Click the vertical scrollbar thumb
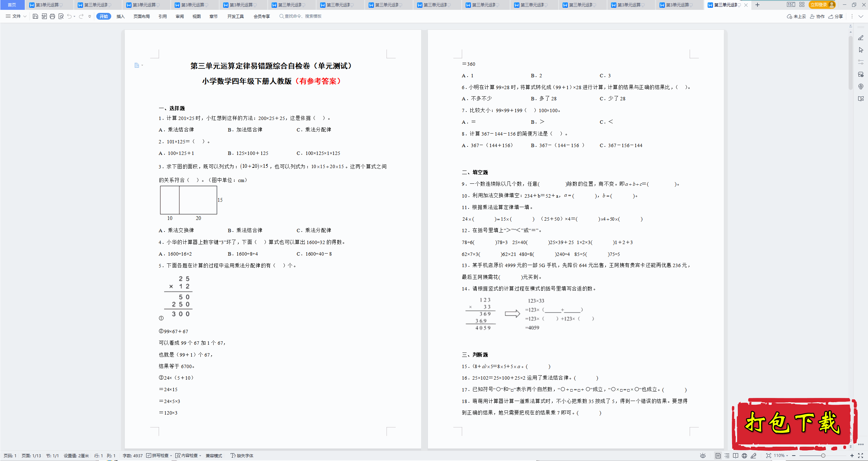The width and height of the screenshot is (868, 461). [x=850, y=63]
